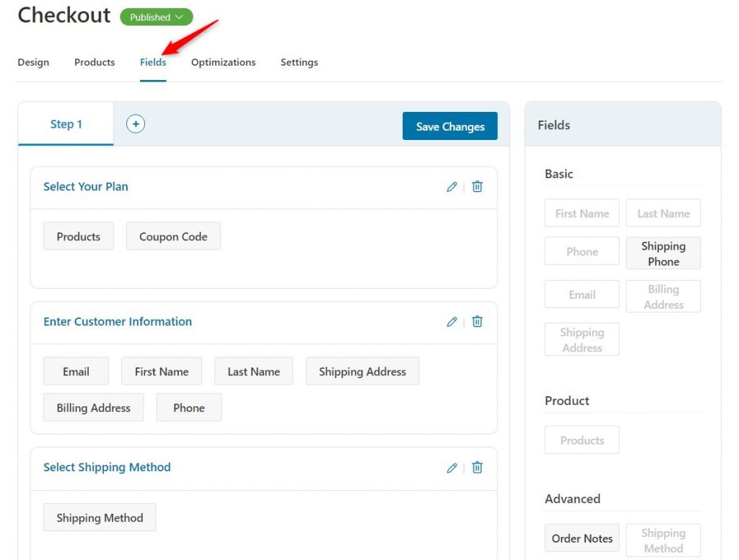Click greyed Products in Product fields group
Screen dimensions: 739x560
click(582, 439)
